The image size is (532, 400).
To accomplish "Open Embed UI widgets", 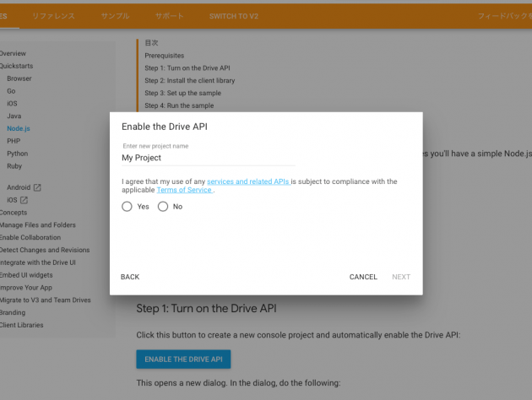I will [26, 275].
